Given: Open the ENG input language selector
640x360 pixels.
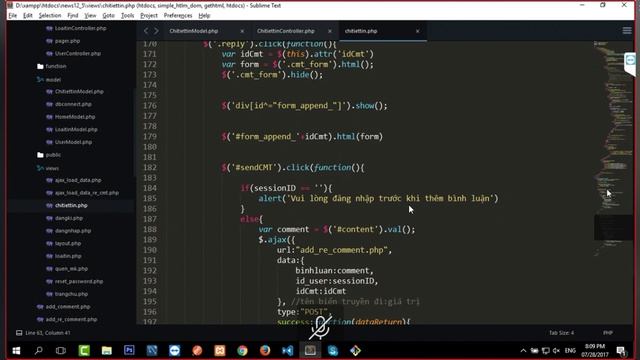Looking at the screenshot, I should coord(570,351).
